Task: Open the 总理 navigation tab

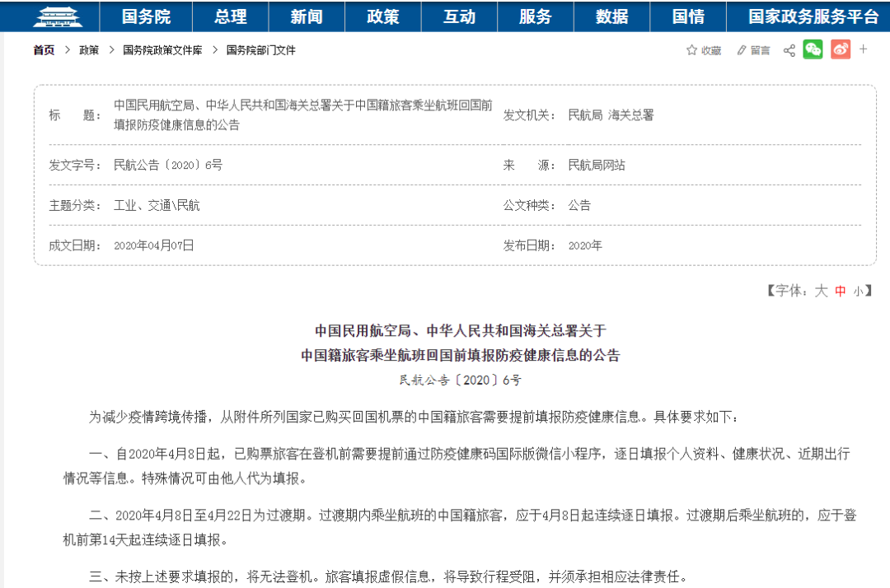Action: (231, 16)
